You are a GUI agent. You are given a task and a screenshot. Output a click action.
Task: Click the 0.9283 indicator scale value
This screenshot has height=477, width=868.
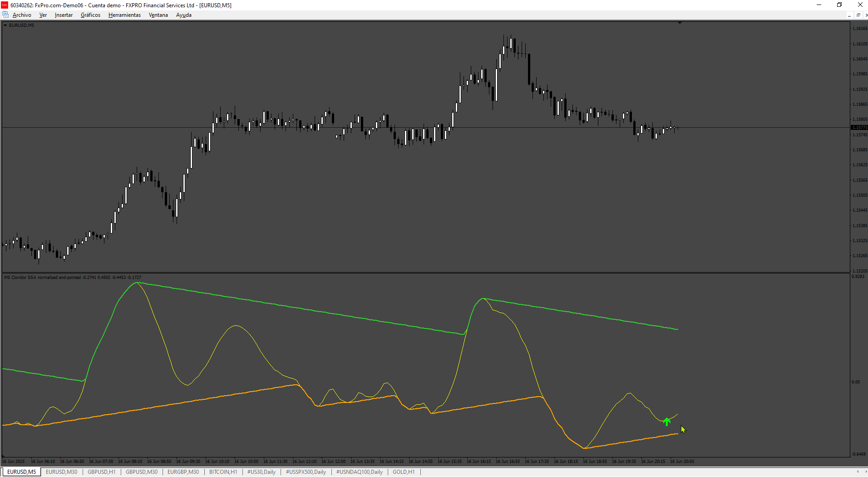tap(858, 277)
